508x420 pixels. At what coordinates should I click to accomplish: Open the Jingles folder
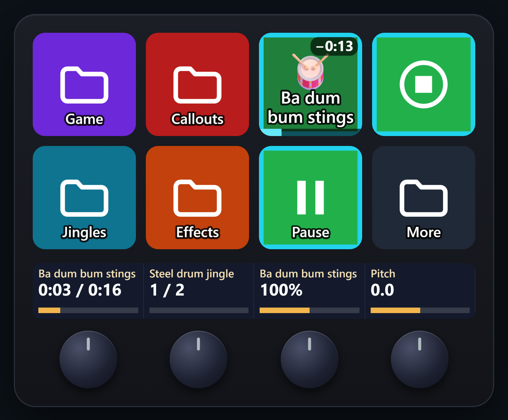point(84,198)
